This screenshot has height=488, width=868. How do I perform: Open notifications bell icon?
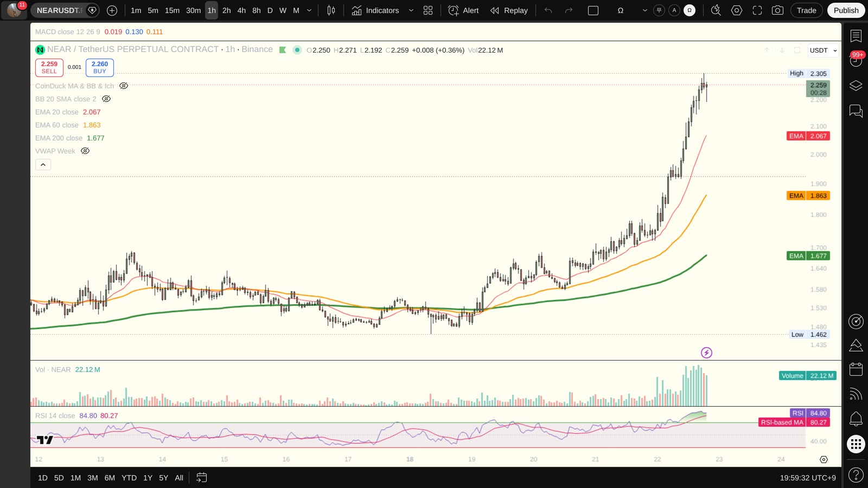coord(856,419)
